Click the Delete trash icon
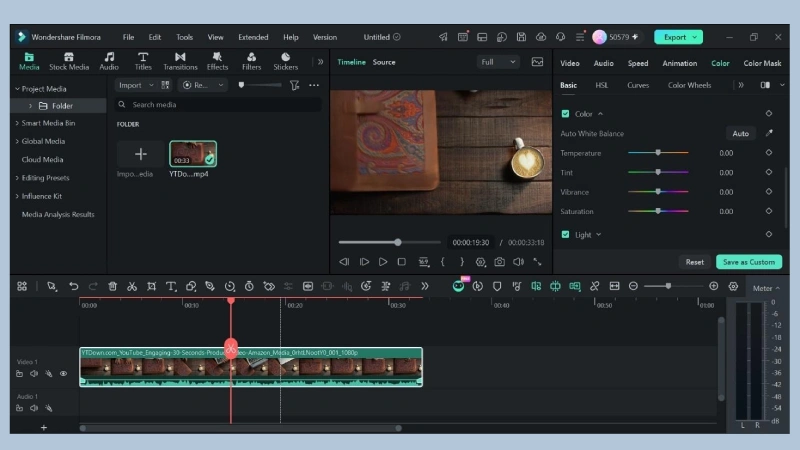The height and width of the screenshot is (450, 800). [x=112, y=286]
